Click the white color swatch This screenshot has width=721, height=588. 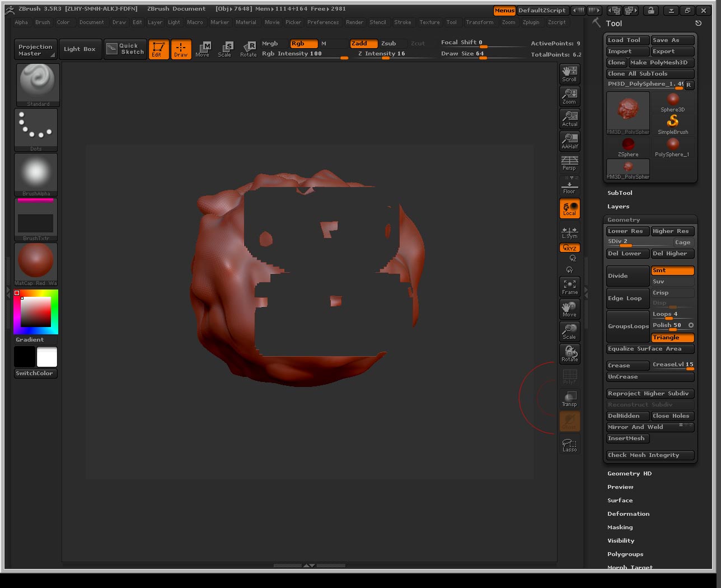pos(47,357)
